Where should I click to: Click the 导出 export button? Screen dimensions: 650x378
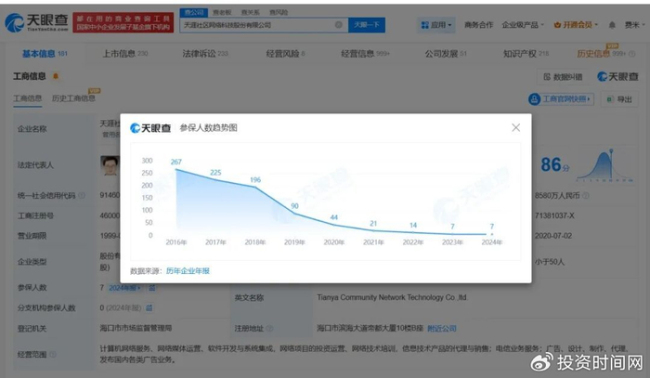coord(619,99)
